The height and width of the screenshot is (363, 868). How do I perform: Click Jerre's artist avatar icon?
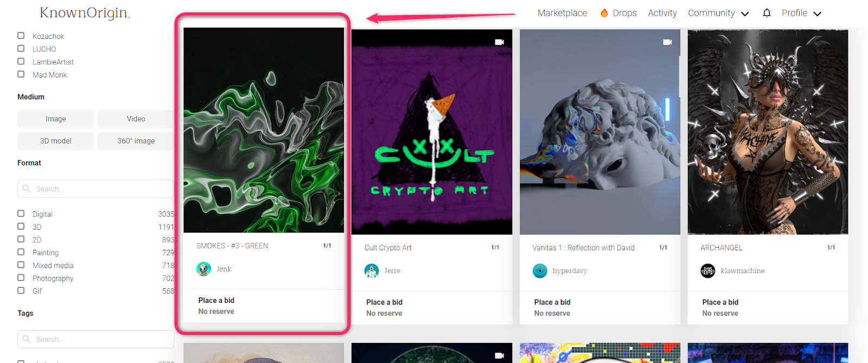[x=372, y=271]
